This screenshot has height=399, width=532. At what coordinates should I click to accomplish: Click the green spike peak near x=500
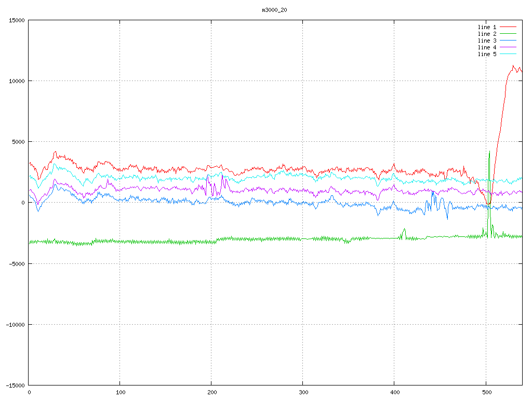click(489, 151)
